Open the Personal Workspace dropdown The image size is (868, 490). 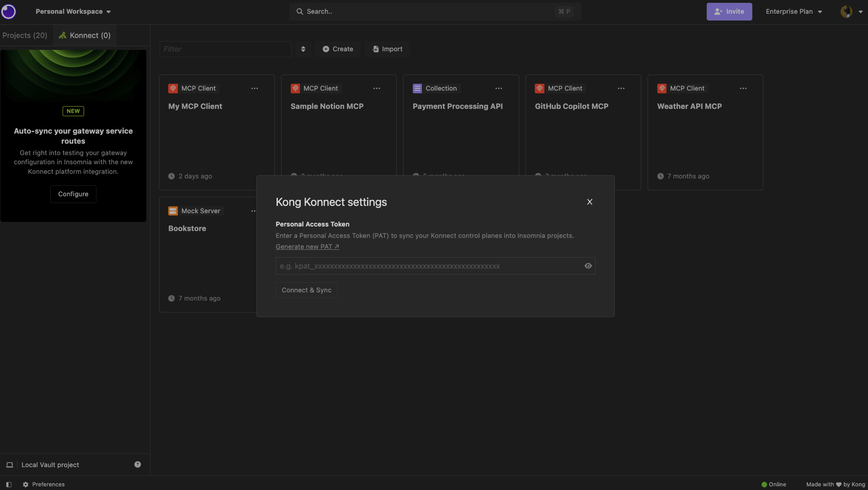click(73, 11)
